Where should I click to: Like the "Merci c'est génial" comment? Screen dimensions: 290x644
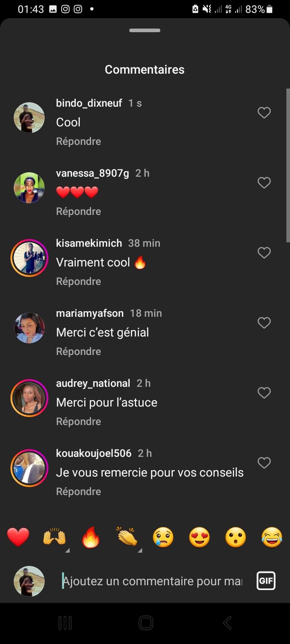pyautogui.click(x=264, y=323)
